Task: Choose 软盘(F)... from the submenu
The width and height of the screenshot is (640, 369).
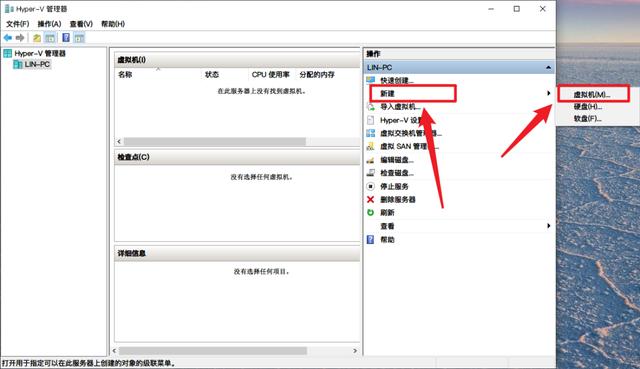Action: point(588,119)
